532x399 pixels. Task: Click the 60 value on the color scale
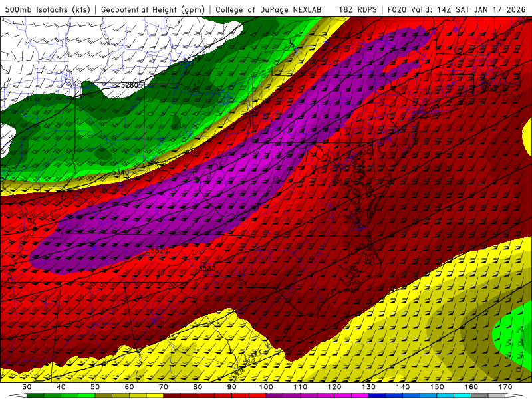point(129,387)
